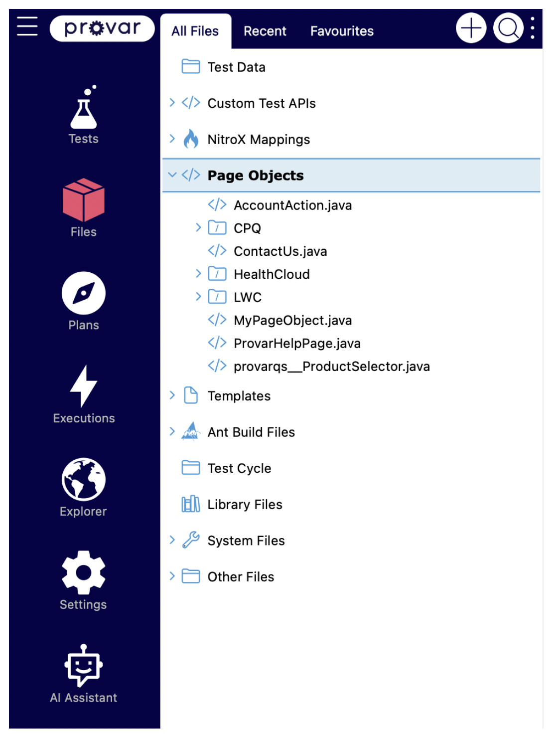Collapse Page Objects node

pos(172,175)
